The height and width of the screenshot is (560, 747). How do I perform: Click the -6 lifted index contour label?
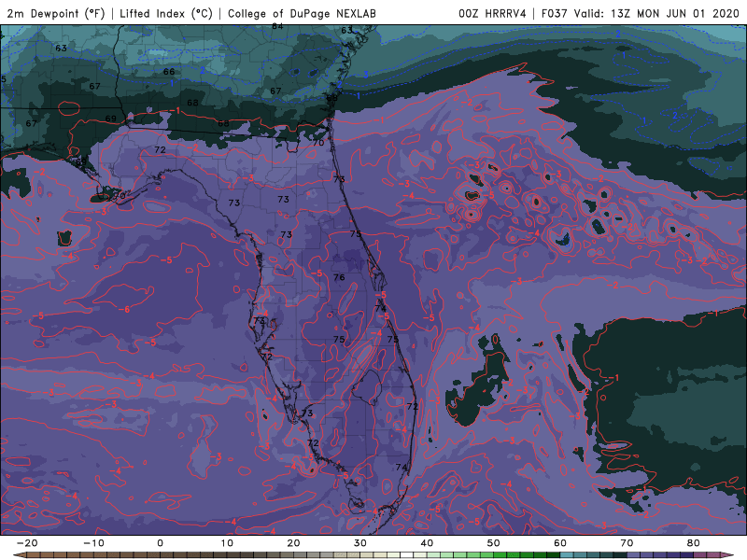(124, 310)
